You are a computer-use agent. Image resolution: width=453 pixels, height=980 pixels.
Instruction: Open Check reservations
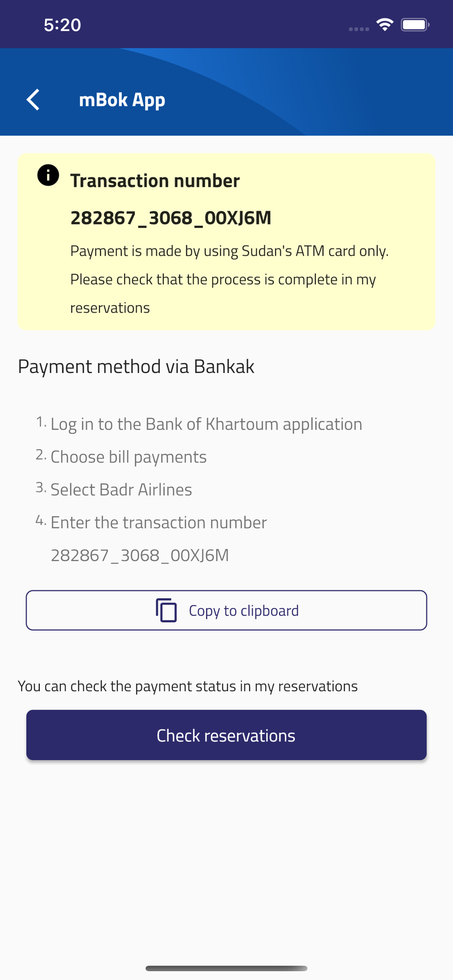coord(226,735)
